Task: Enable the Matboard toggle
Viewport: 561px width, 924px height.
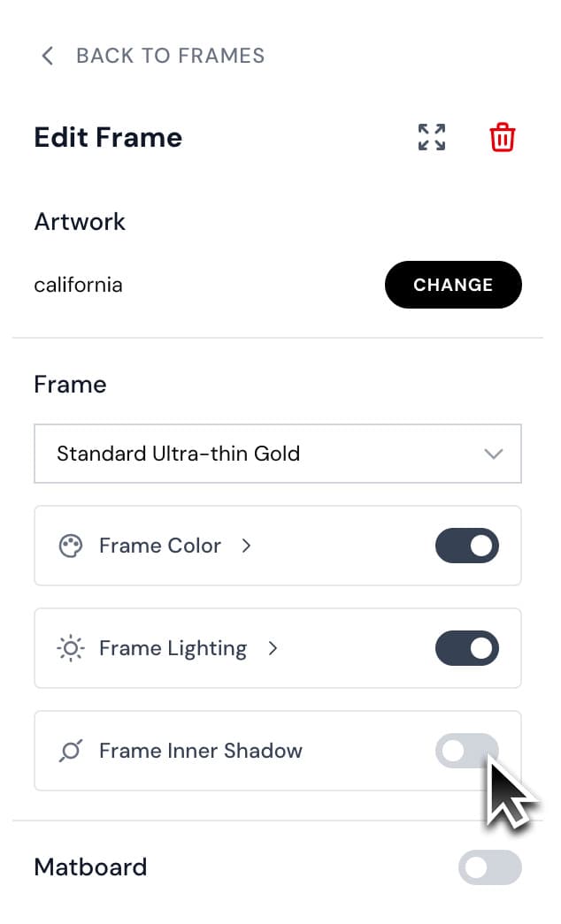Action: click(490, 867)
